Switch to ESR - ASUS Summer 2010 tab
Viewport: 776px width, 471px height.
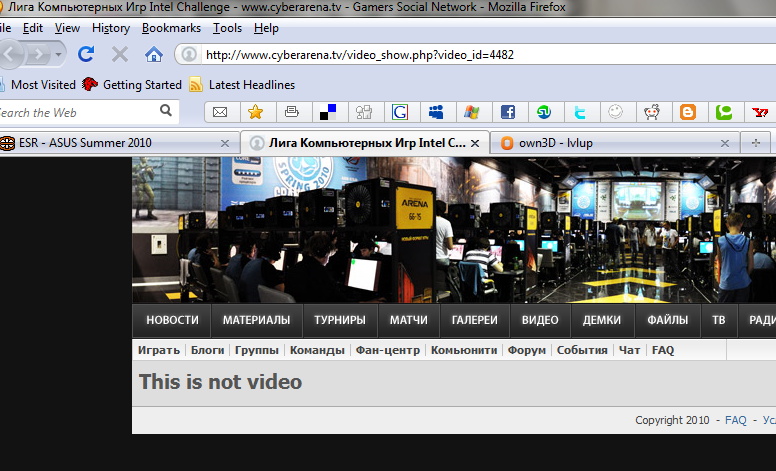(85, 143)
